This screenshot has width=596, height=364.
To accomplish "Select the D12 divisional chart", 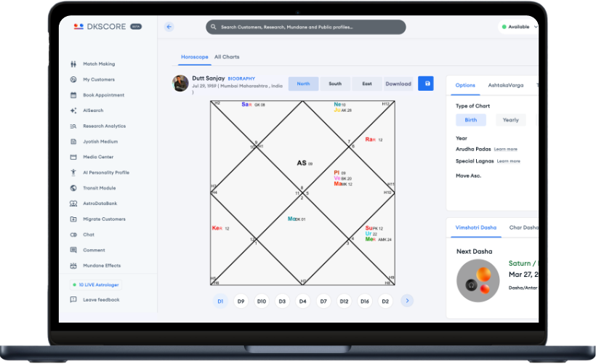I will pos(344,302).
